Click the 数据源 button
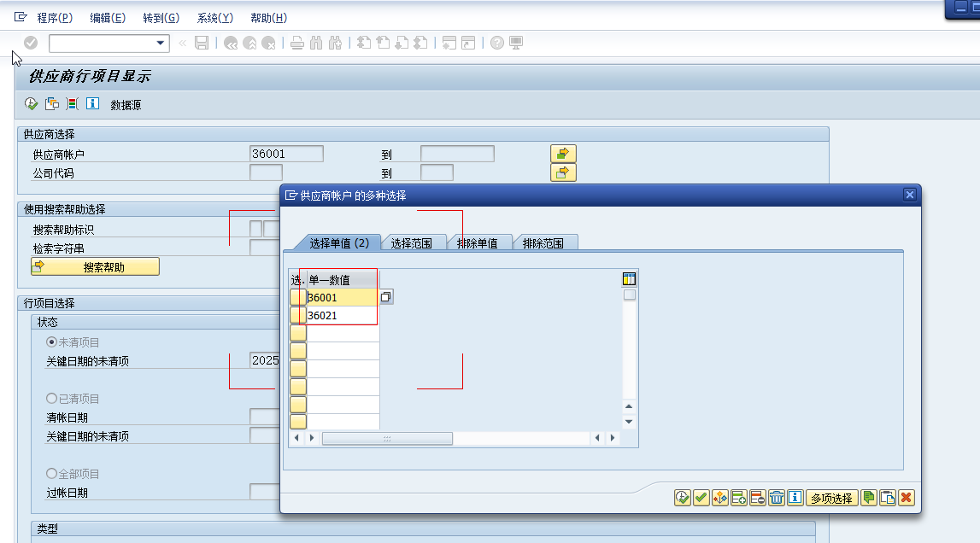Screen dimensions: 980x543 pos(126,105)
